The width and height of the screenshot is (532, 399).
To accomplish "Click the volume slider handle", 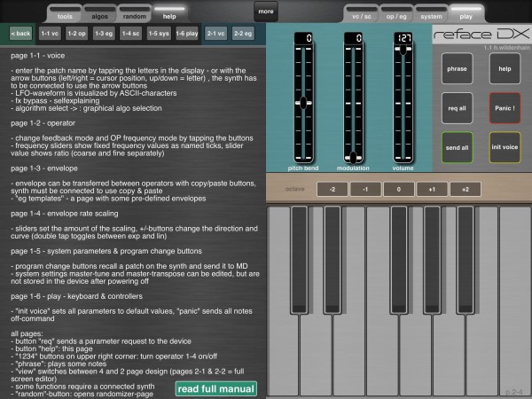I will coord(403,50).
